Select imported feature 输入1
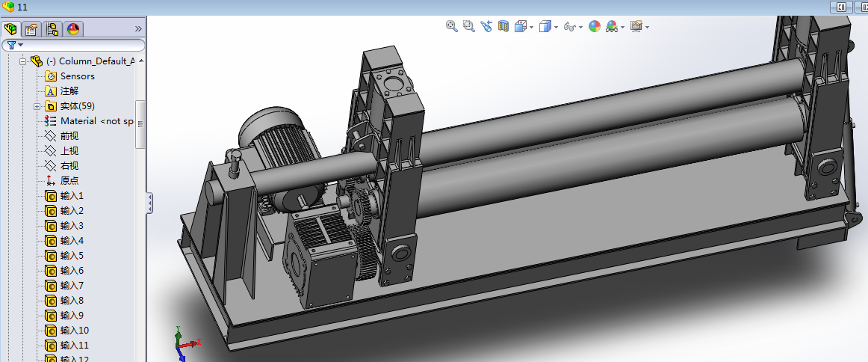Image resolution: width=868 pixels, height=362 pixels. tap(64, 196)
